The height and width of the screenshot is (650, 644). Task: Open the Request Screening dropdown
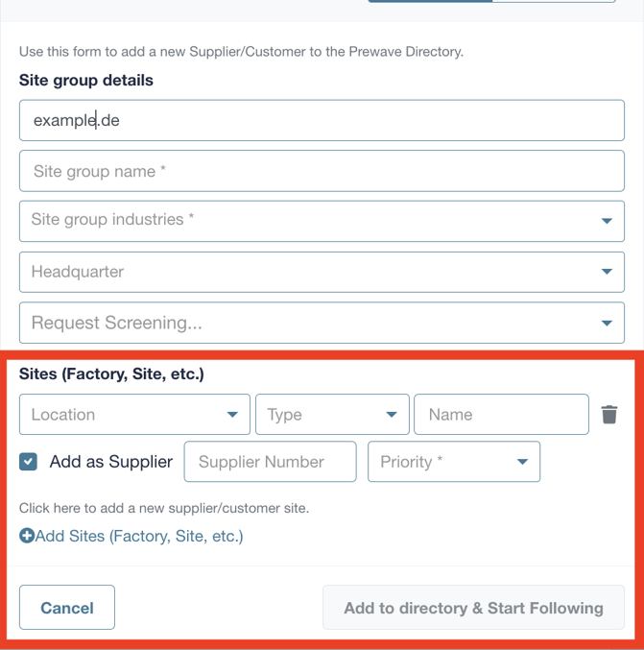(x=322, y=323)
